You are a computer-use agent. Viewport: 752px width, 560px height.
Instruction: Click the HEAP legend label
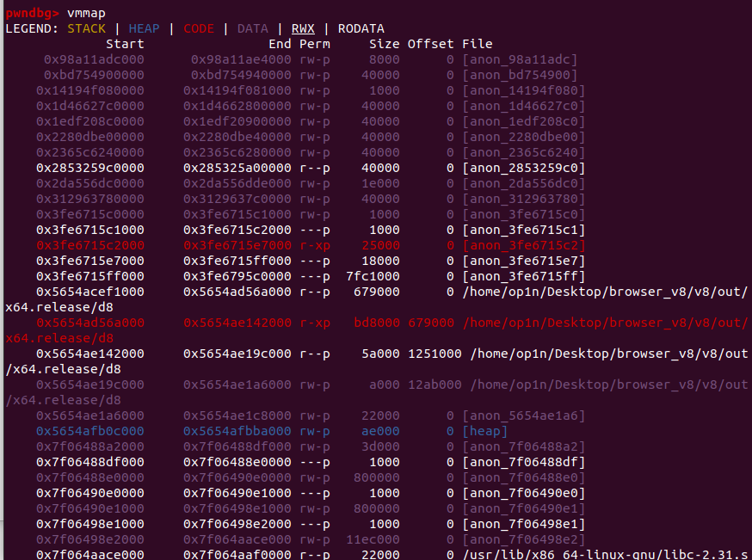[x=143, y=28]
